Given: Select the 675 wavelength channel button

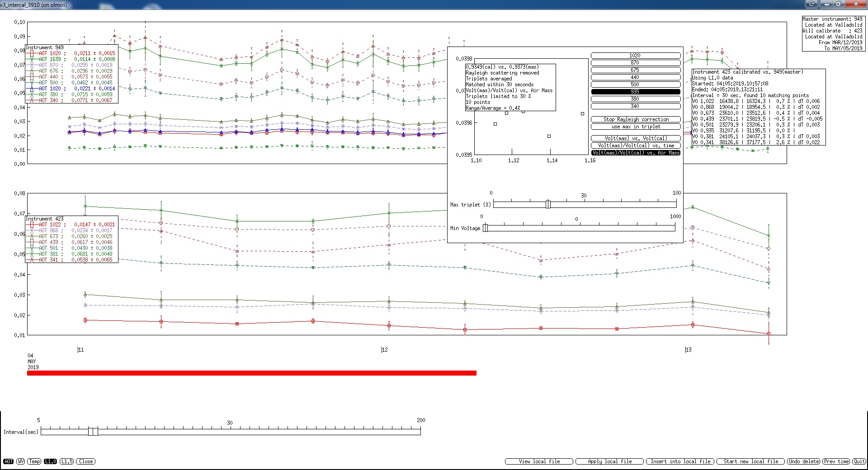Looking at the screenshot, I should pos(635,70).
